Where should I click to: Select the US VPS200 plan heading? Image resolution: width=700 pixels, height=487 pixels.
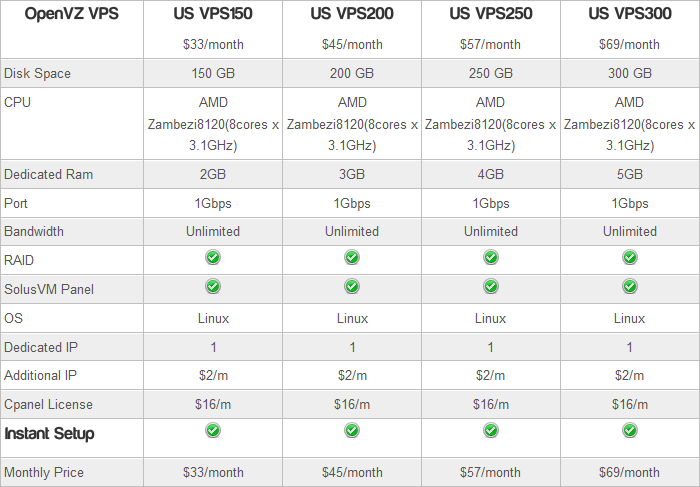tap(352, 15)
